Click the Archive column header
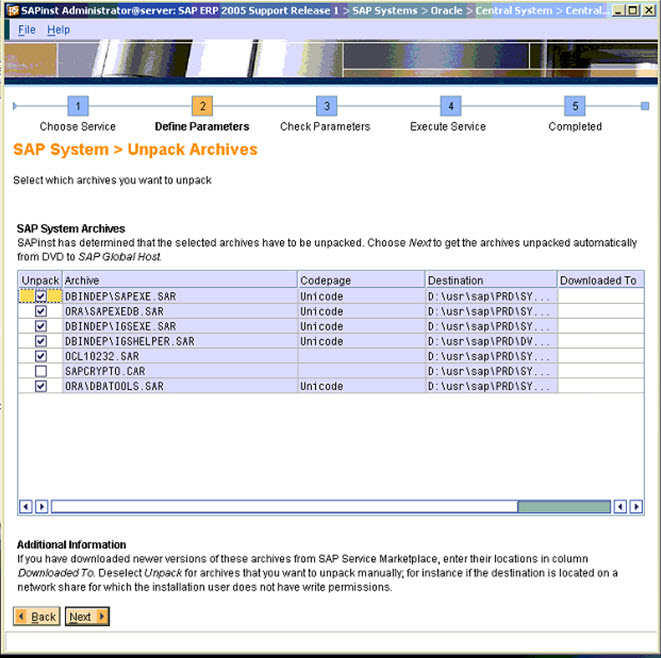Viewport: 661px width, 658px height. [180, 280]
